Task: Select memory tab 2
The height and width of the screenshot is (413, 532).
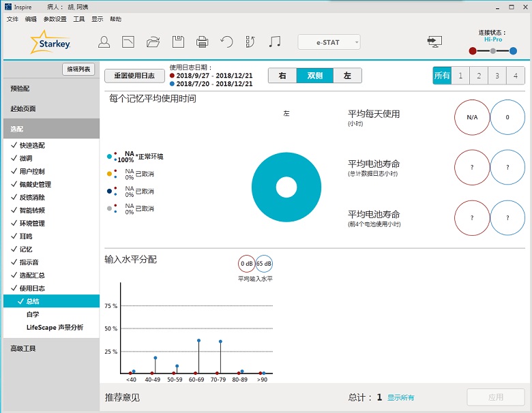Action: point(479,76)
